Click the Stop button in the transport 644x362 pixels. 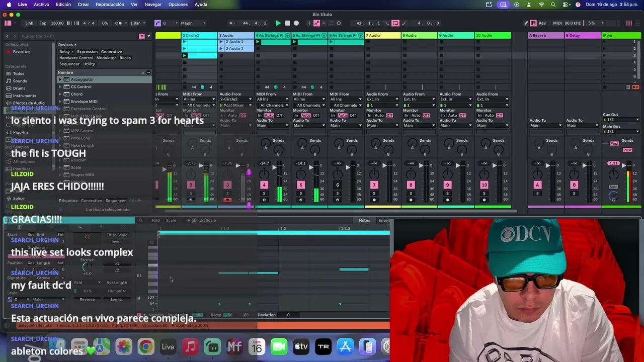(287, 23)
